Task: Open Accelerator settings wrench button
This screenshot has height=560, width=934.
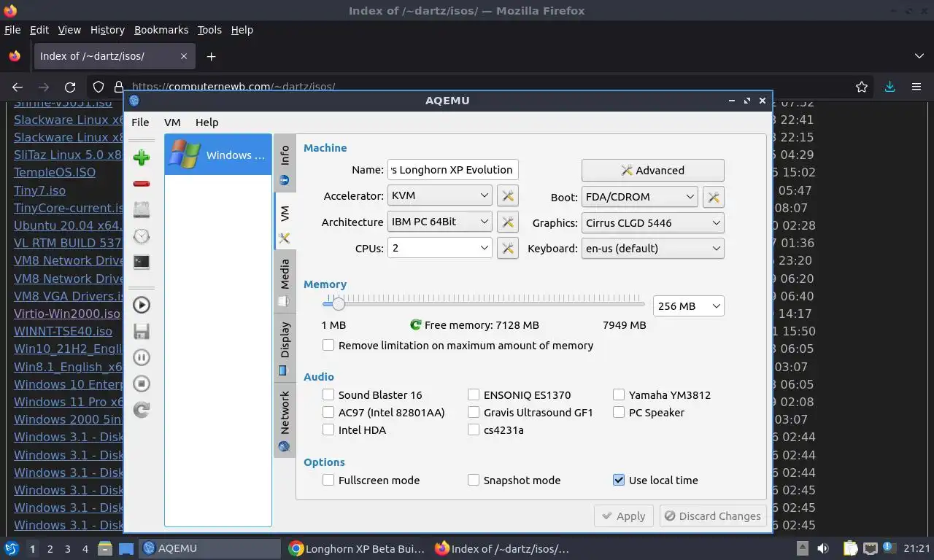Action: pos(508,195)
